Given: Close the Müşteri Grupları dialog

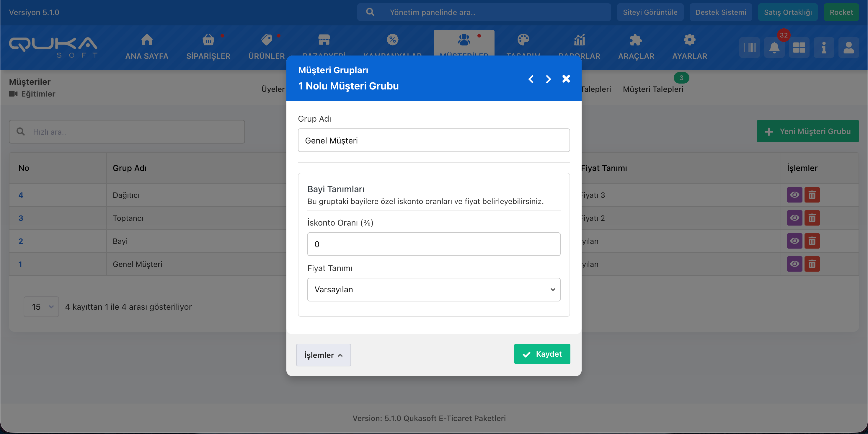Looking at the screenshot, I should (x=566, y=79).
